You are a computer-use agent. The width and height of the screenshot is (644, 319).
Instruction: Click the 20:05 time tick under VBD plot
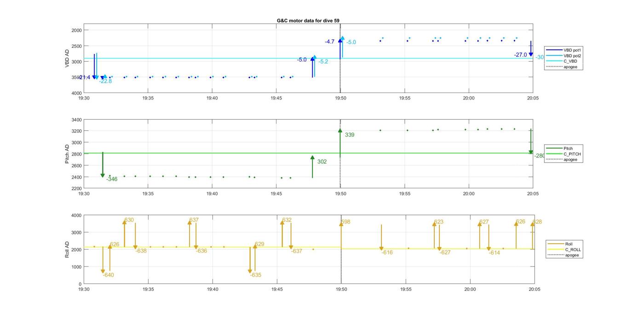click(x=533, y=98)
